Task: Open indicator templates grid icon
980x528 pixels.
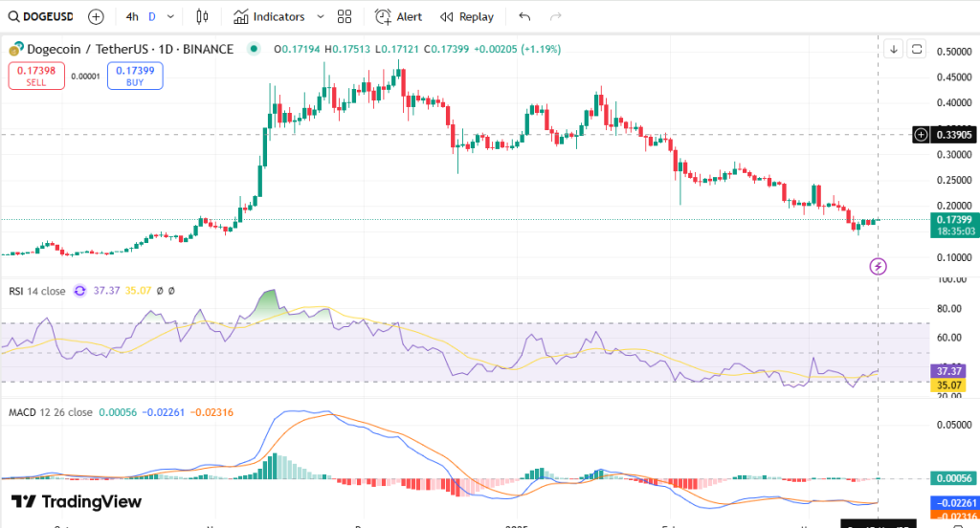Action: click(x=345, y=17)
